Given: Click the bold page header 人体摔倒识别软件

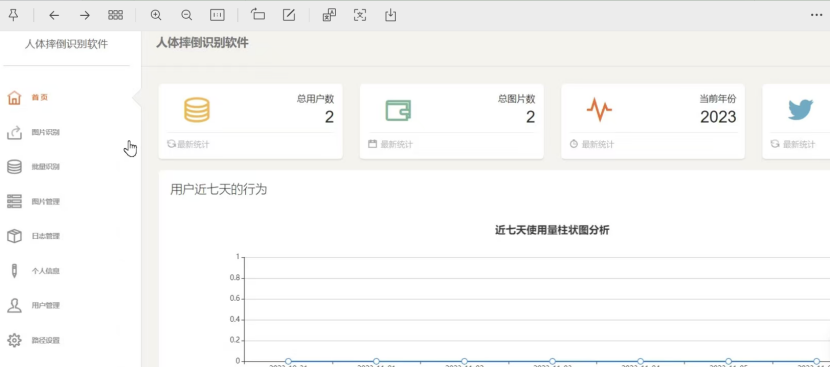Looking at the screenshot, I should (x=202, y=43).
